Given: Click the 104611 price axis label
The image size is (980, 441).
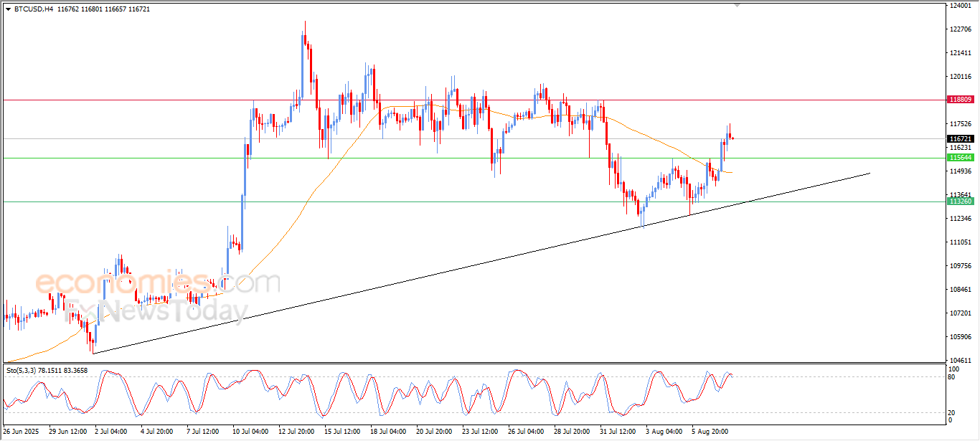Looking at the screenshot, I should [x=961, y=361].
